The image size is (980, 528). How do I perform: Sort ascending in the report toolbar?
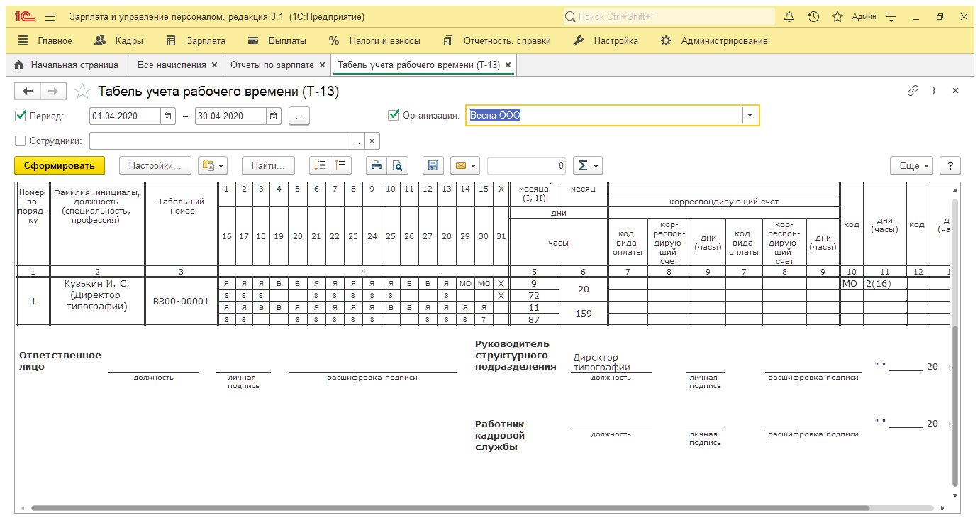[x=321, y=165]
